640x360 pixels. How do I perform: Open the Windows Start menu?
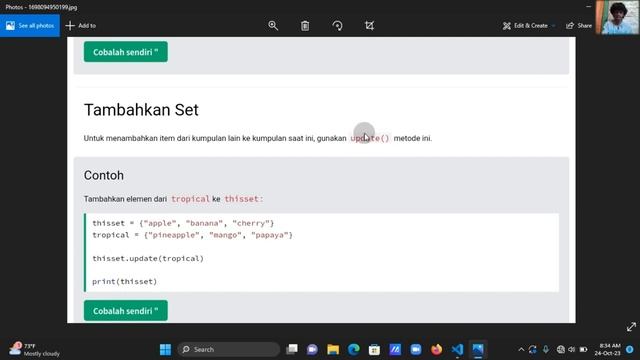pos(165,349)
